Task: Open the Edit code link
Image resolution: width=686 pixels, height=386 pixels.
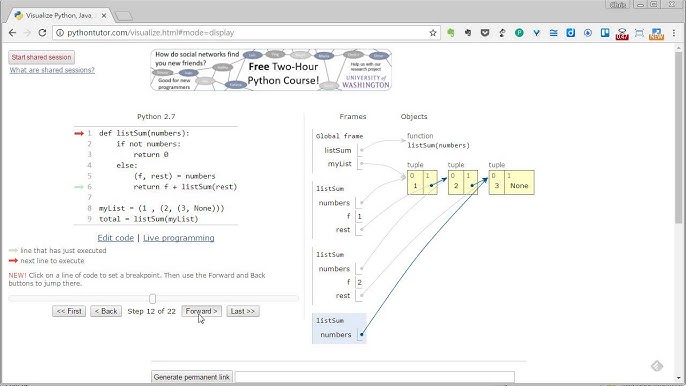Action: tap(116, 238)
